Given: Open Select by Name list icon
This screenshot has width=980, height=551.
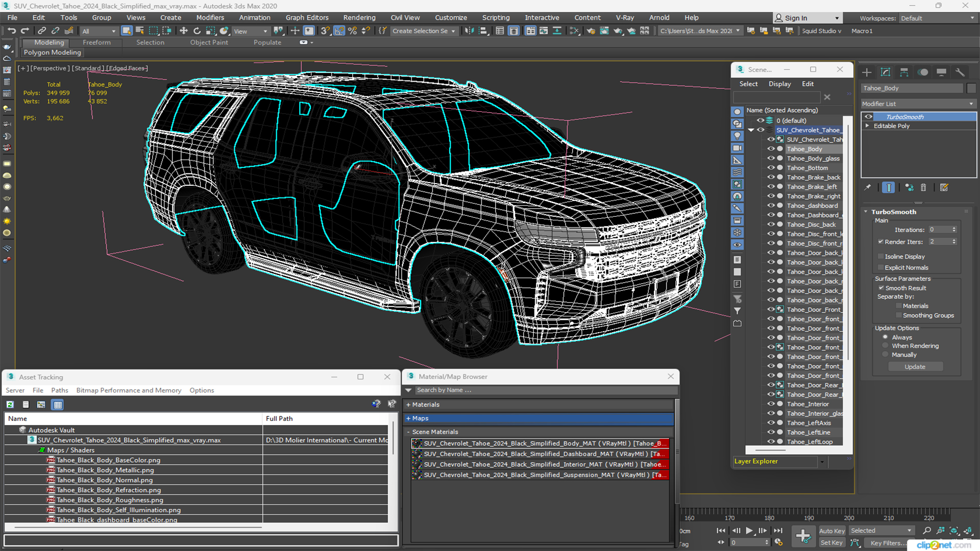Looking at the screenshot, I should point(140,31).
